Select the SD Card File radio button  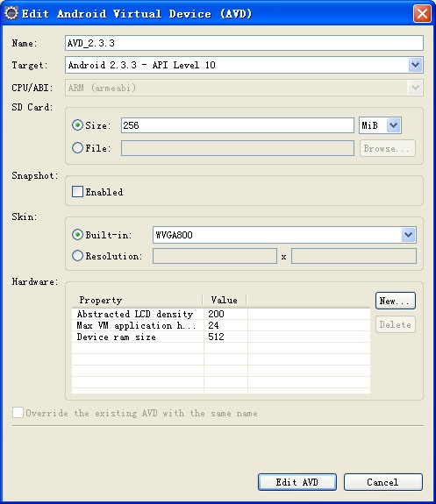(x=77, y=148)
